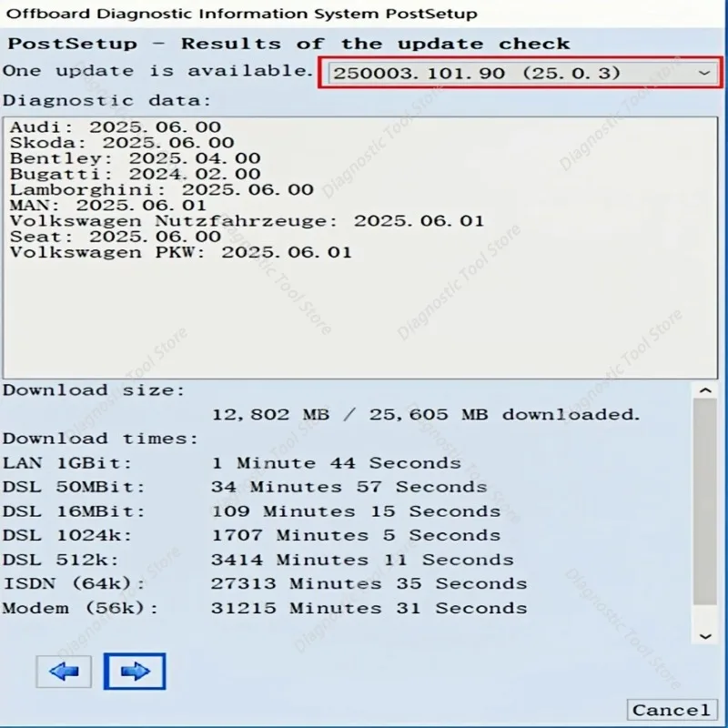Click the scrollbar up arrow in download panel
This screenshot has height=728, width=728.
pos(705,390)
